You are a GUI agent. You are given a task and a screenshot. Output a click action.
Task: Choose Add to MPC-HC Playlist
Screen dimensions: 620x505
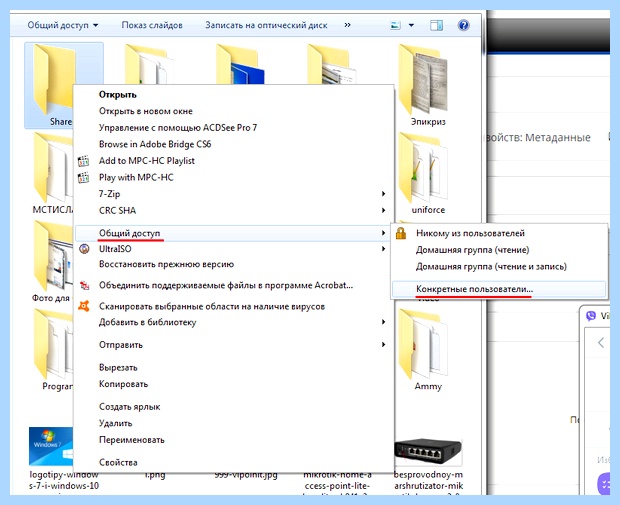(147, 161)
